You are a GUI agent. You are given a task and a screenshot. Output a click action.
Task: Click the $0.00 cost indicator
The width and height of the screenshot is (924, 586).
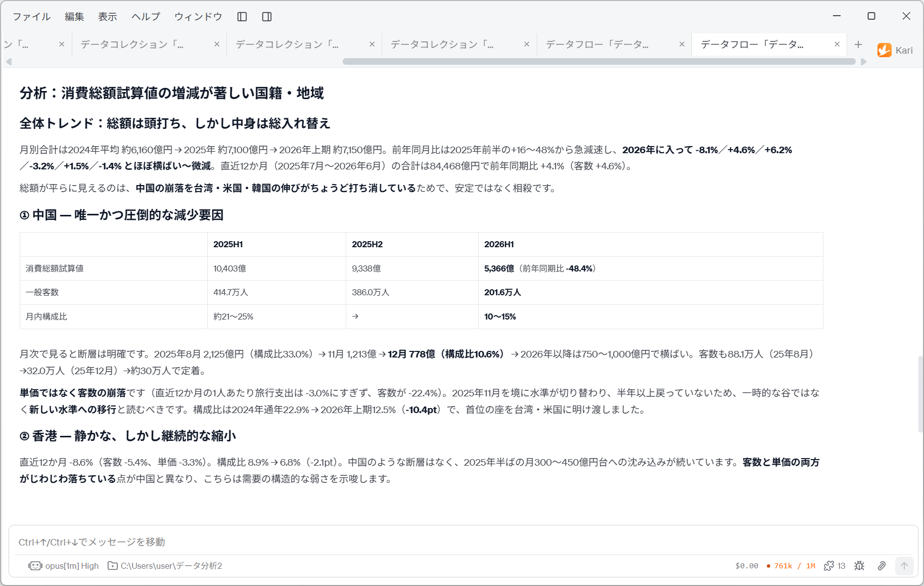(747, 566)
